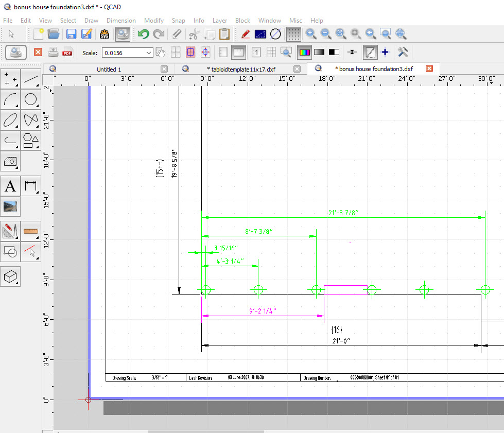Open the Scale dropdown list
The image size is (504, 433).
(x=149, y=53)
